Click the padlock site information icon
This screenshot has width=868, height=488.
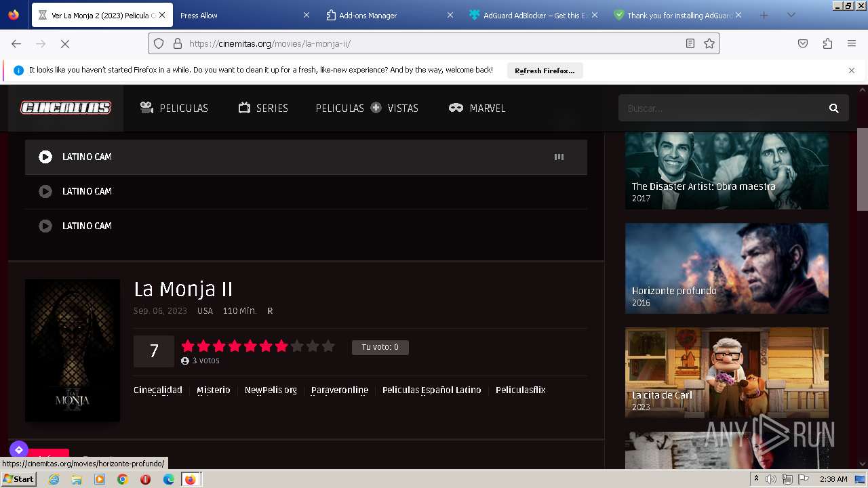pos(178,43)
